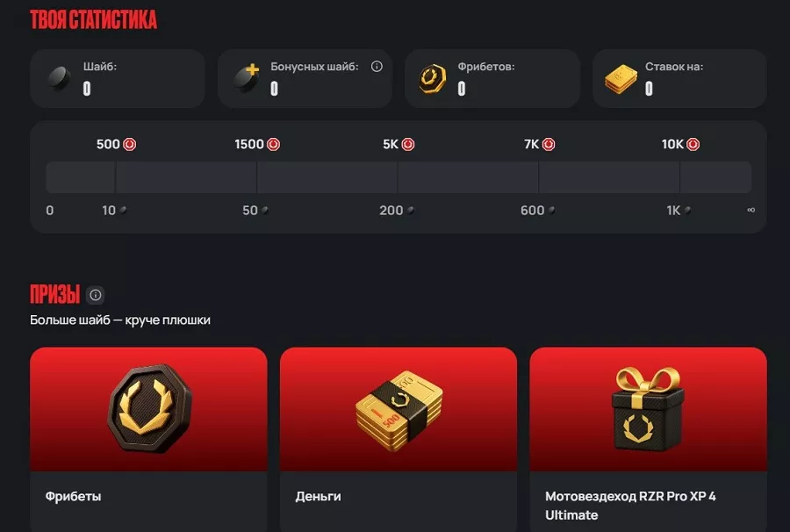Click the gold bars icon in Ставок на

(x=621, y=79)
